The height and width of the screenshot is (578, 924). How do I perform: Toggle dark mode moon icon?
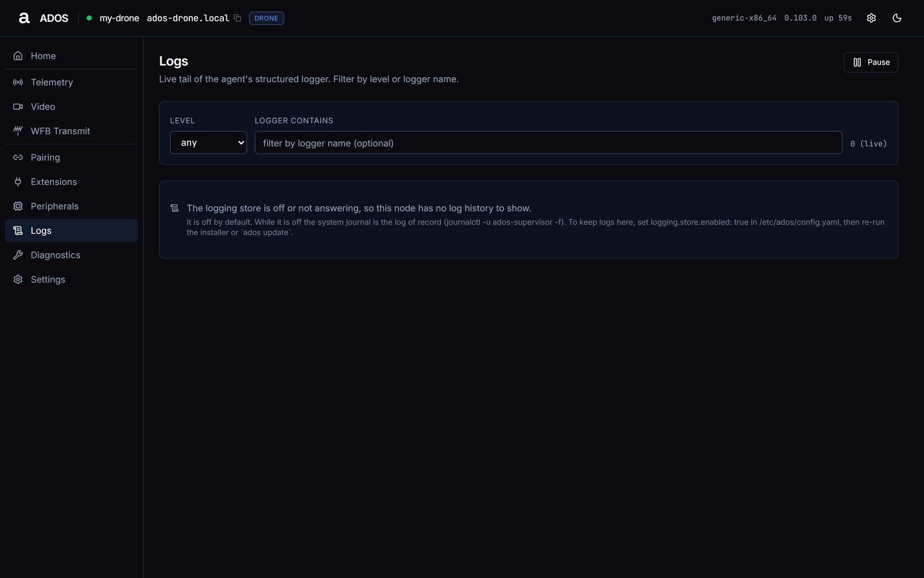pos(897,18)
